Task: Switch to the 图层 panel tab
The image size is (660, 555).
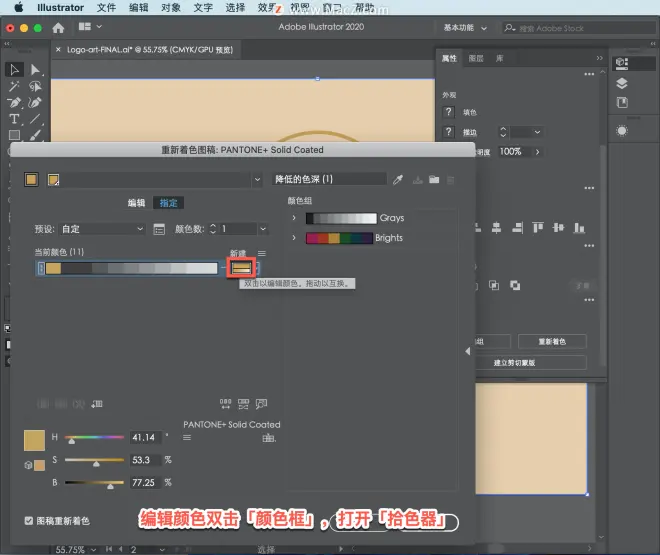Action: (x=476, y=58)
